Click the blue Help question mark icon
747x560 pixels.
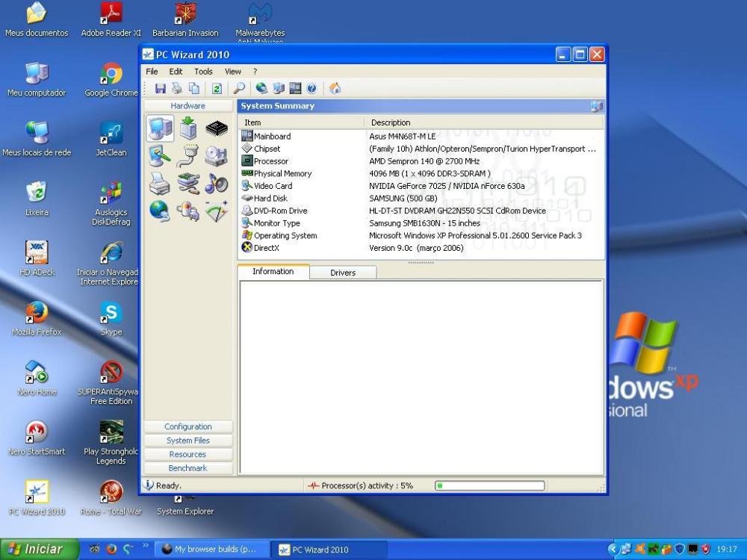[x=311, y=88]
